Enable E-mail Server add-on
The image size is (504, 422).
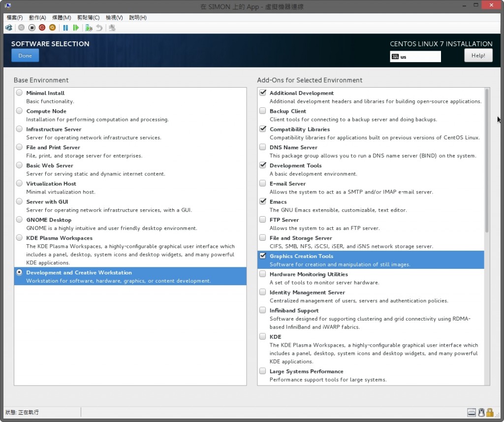point(263,183)
